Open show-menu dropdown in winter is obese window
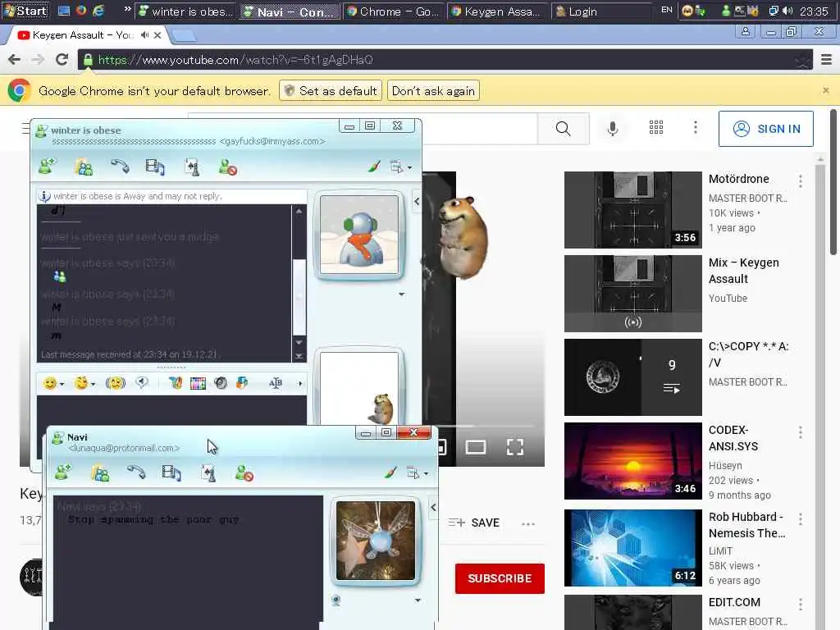Screen dimensions: 840x630 pyautogui.click(x=400, y=167)
